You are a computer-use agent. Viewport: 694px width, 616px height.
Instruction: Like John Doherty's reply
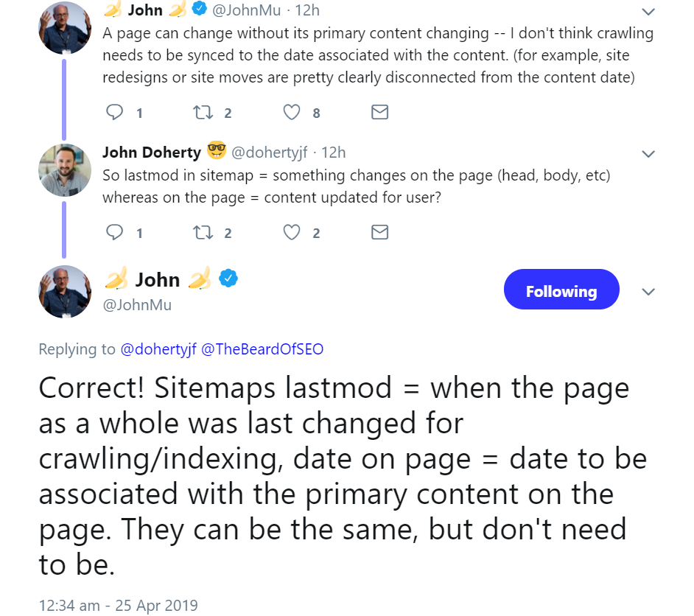pyautogui.click(x=290, y=232)
